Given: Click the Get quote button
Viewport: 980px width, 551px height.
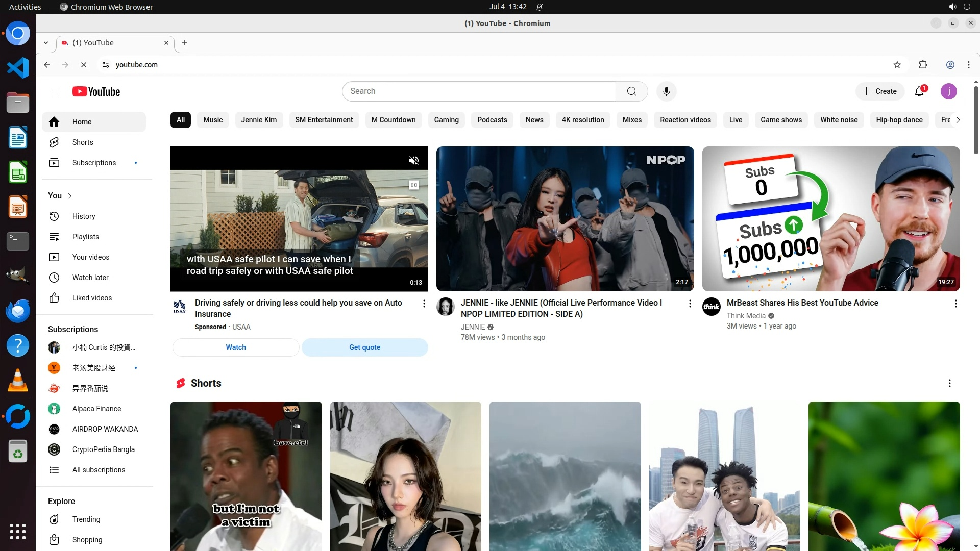Looking at the screenshot, I should click(x=364, y=347).
